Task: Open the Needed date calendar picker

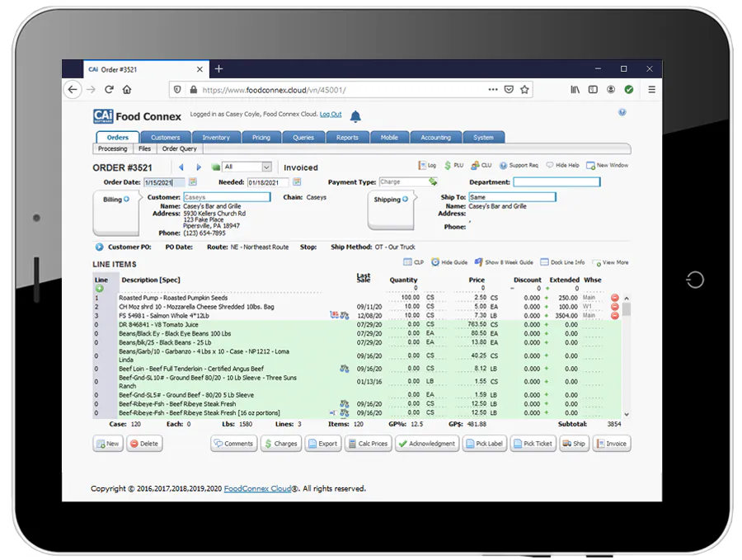Action: (297, 181)
